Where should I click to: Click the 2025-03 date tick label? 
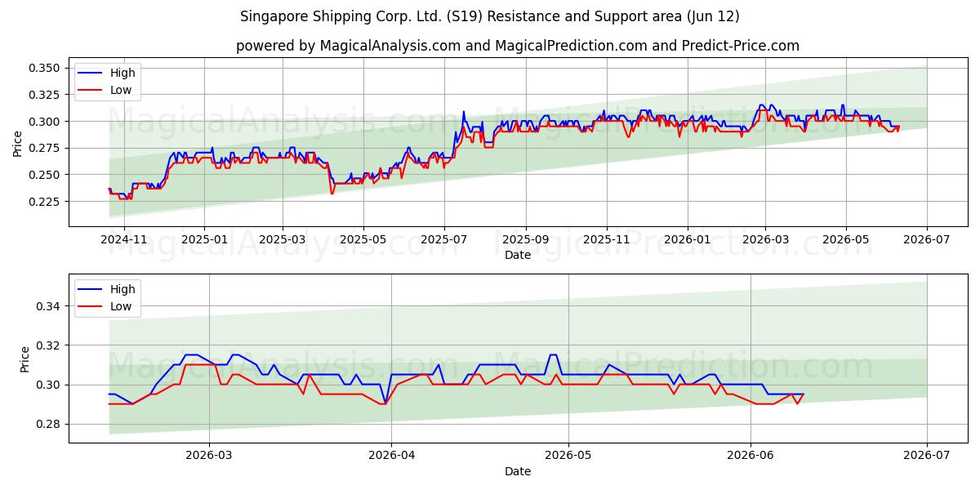click(283, 239)
